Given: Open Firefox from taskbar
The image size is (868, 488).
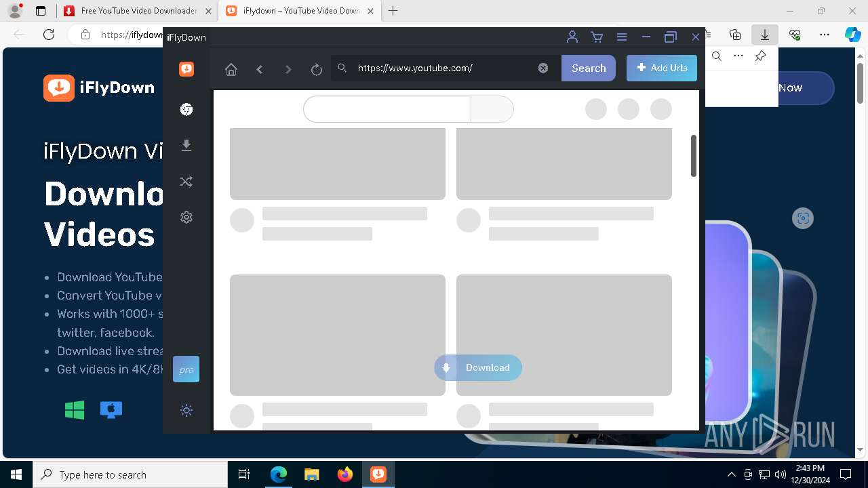Looking at the screenshot, I should tap(345, 474).
